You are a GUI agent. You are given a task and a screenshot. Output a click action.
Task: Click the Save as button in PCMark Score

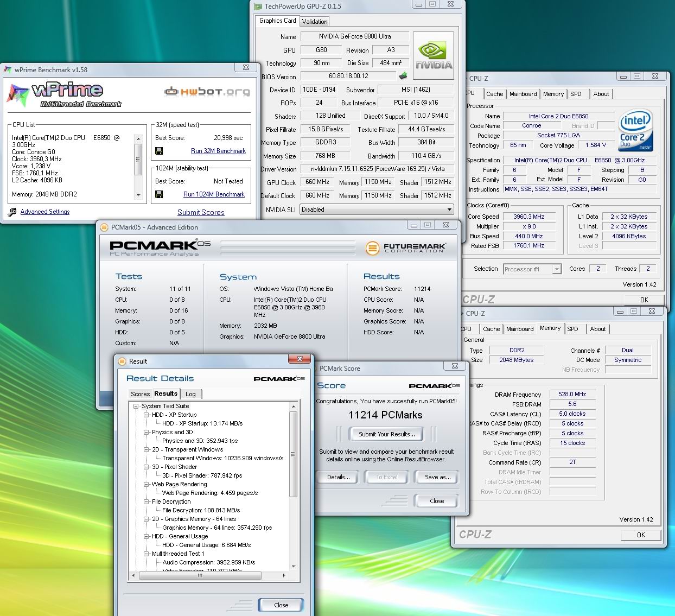click(x=437, y=477)
